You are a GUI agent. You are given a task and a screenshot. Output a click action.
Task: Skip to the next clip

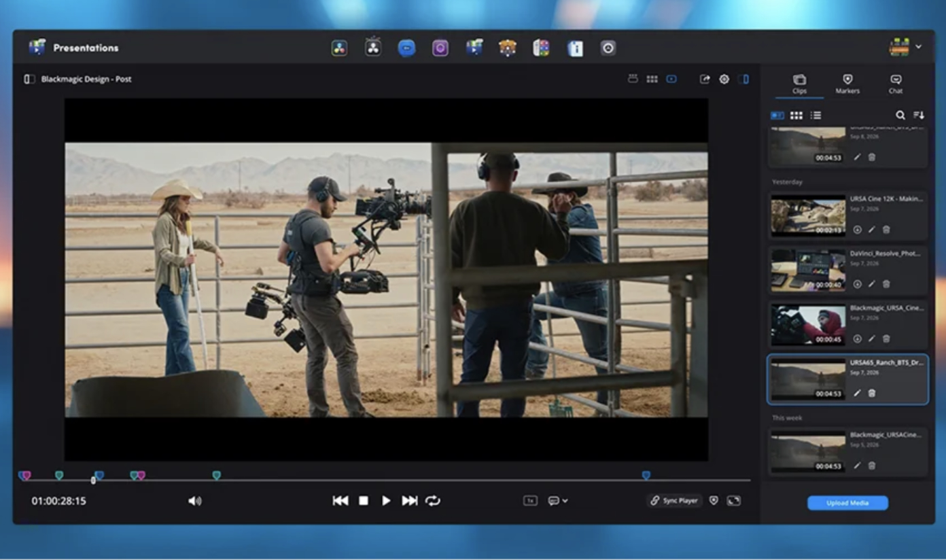coord(409,501)
